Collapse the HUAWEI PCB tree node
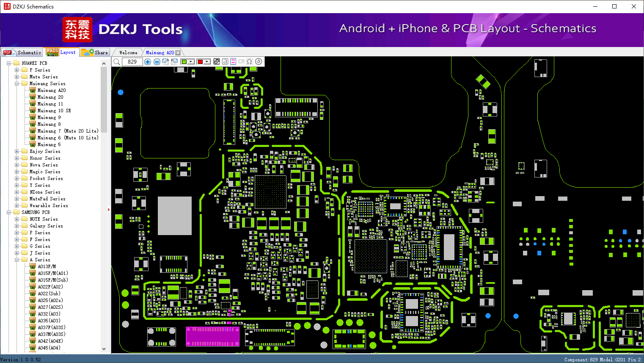Screen dimensions: 644x363 [x=9, y=63]
